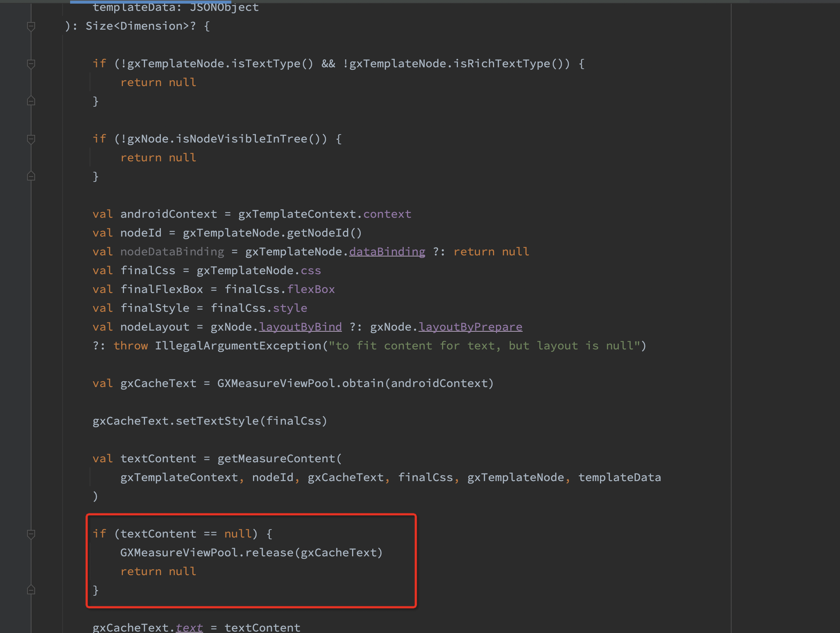Collapse the function body using top gutter marker
The image size is (840, 633).
(31, 26)
